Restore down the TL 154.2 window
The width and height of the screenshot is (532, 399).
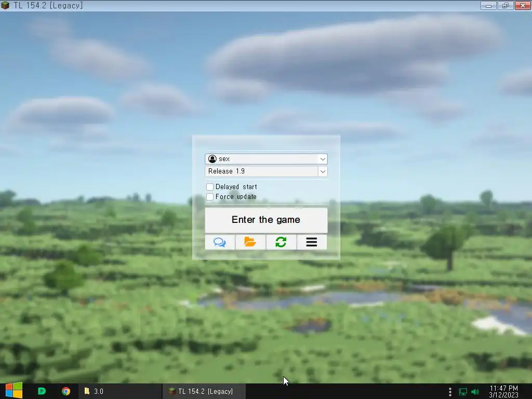point(505,6)
